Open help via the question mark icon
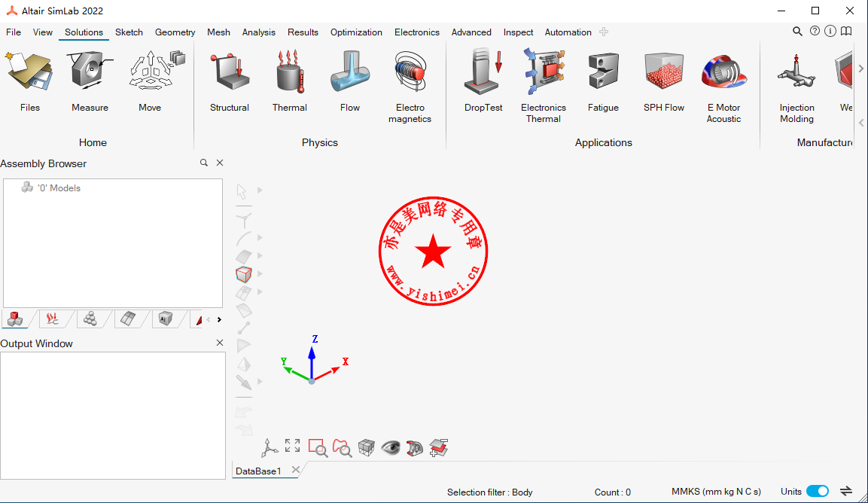Screen dimensions: 868x503 [815, 31]
